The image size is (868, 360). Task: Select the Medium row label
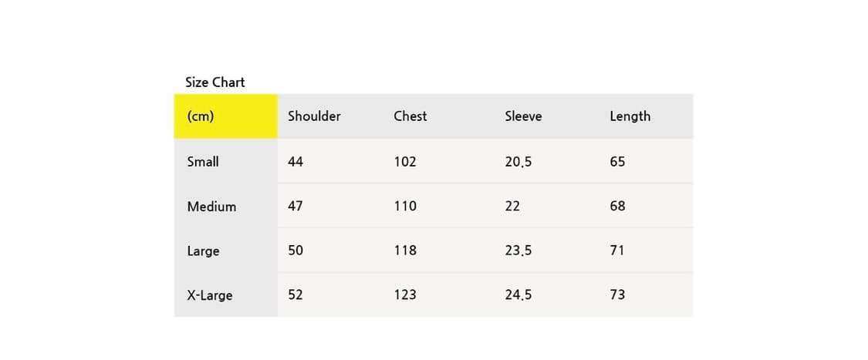(211, 207)
